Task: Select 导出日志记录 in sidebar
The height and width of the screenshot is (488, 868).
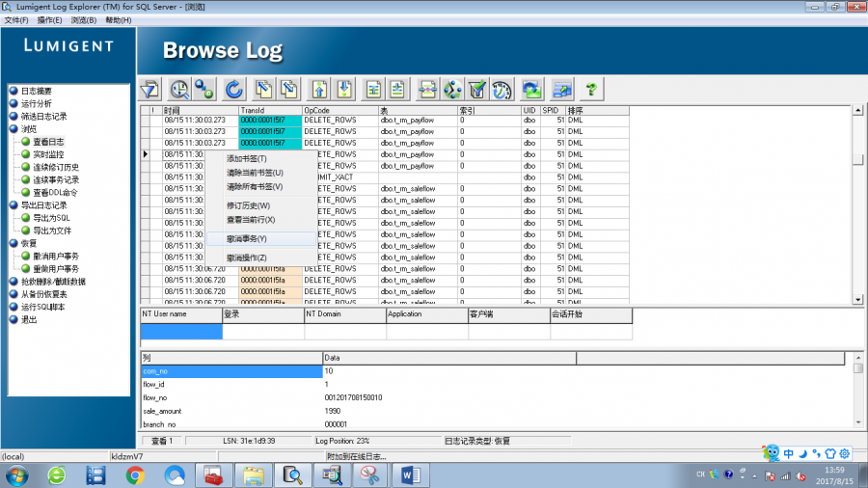Action: pyautogui.click(x=43, y=205)
